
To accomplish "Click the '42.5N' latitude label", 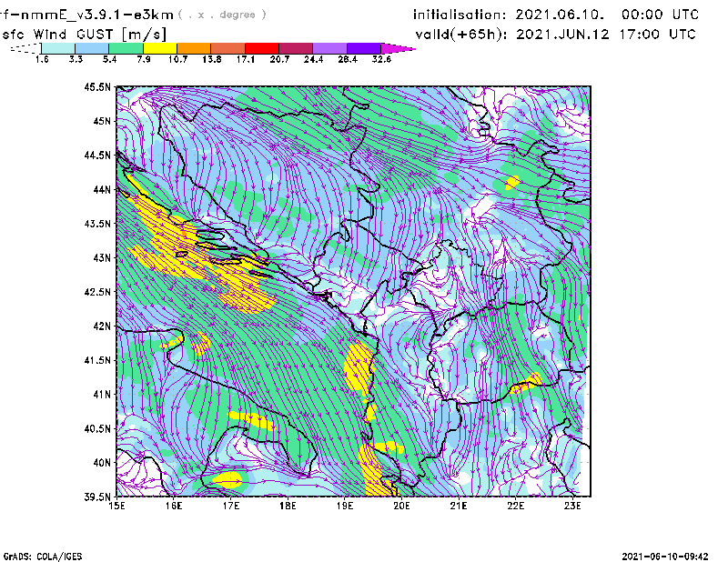I will [x=97, y=292].
